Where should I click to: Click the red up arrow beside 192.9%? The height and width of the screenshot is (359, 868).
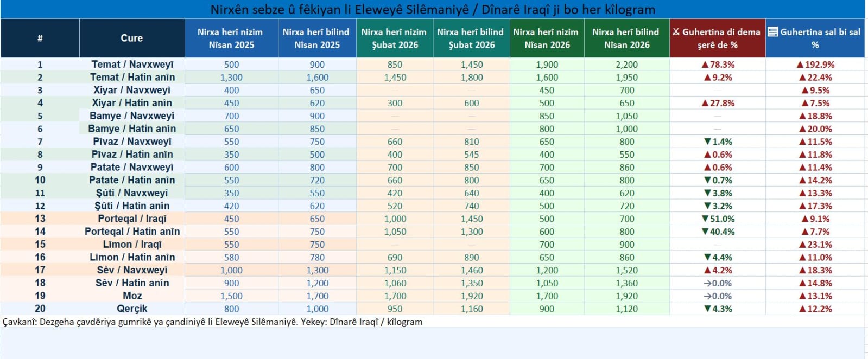800,65
